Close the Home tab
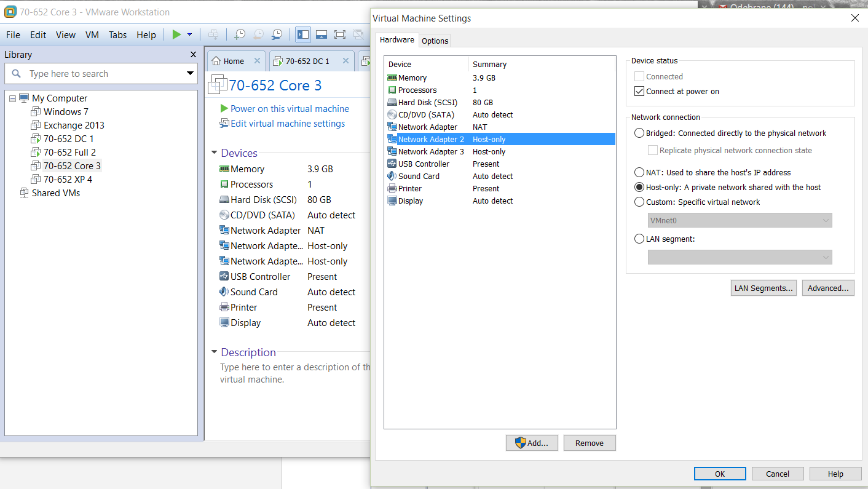Image resolution: width=868 pixels, height=489 pixels. click(258, 61)
